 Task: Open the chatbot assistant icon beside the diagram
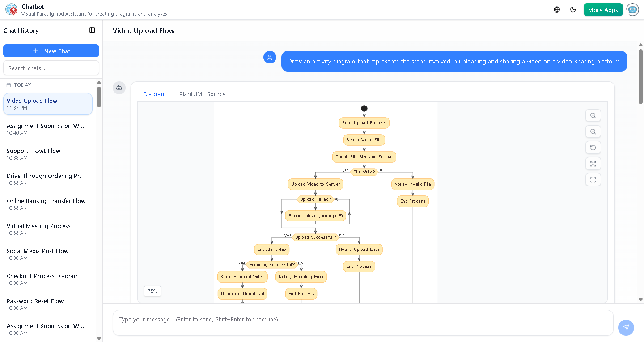click(x=119, y=88)
